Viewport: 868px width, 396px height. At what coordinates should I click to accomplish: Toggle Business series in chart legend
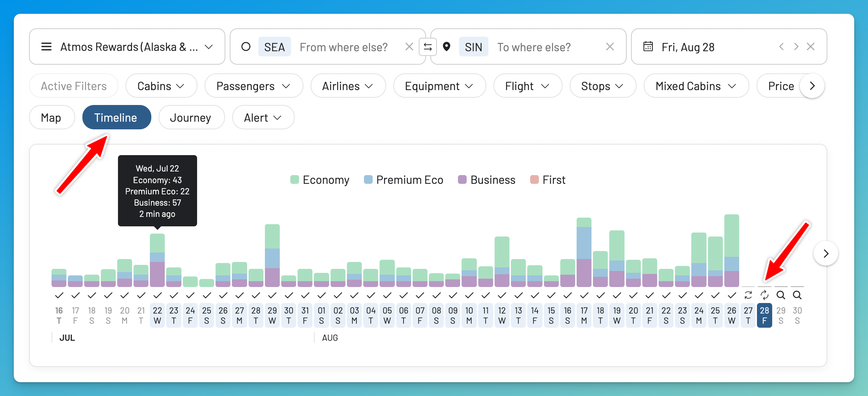pos(487,180)
